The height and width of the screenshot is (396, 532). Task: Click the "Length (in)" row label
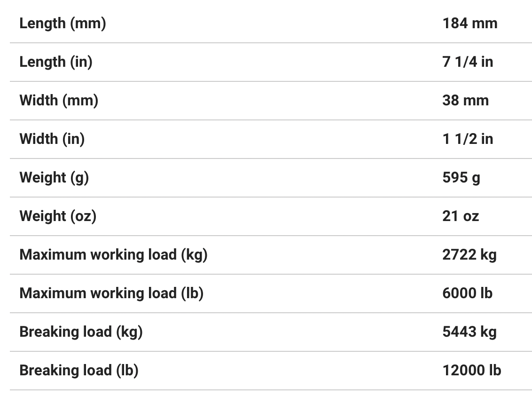click(56, 62)
